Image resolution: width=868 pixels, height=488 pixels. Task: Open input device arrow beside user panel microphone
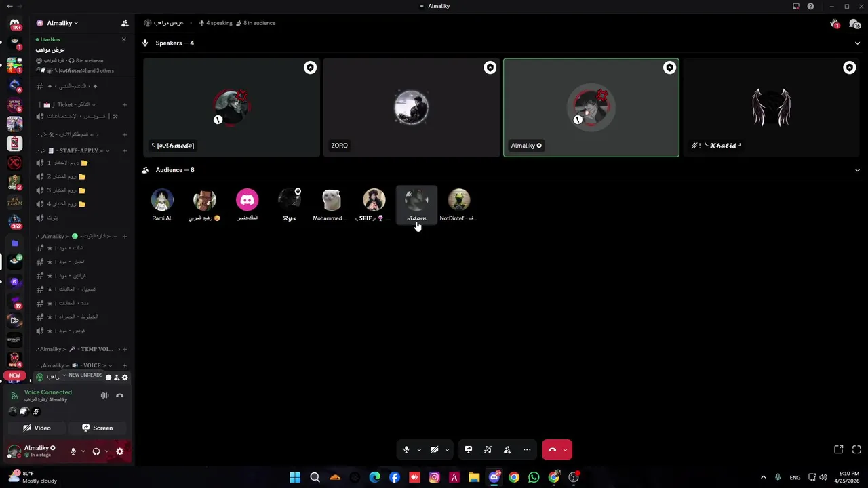[83, 451]
